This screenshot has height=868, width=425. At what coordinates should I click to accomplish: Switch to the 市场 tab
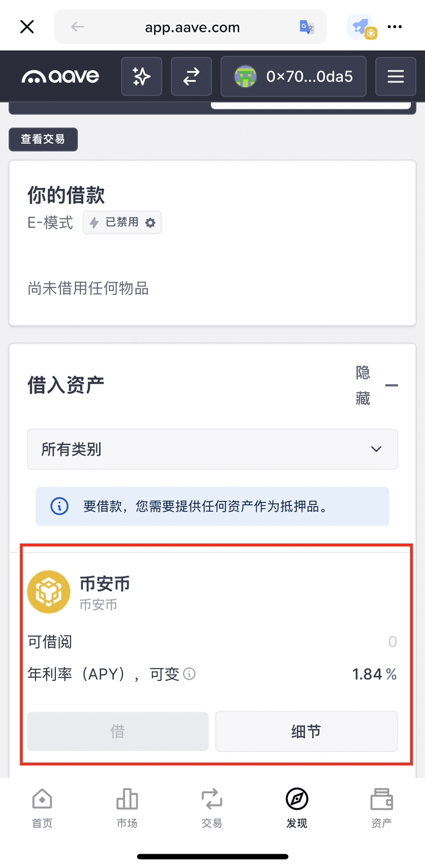pyautogui.click(x=127, y=808)
